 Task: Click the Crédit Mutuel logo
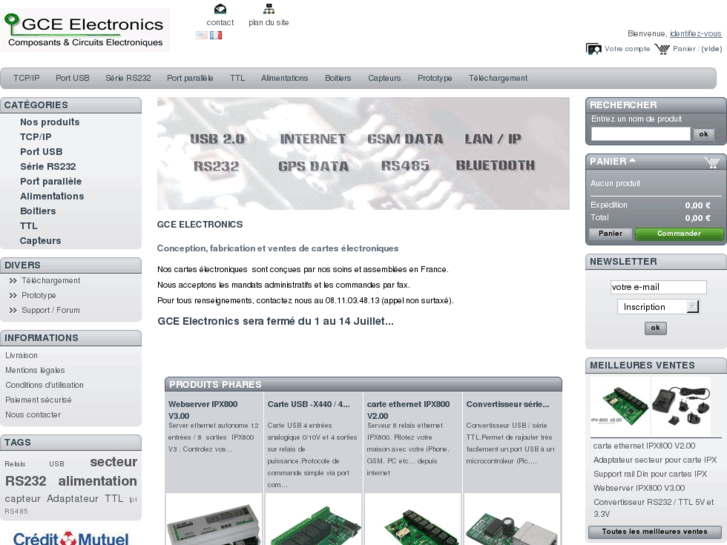(x=70, y=539)
